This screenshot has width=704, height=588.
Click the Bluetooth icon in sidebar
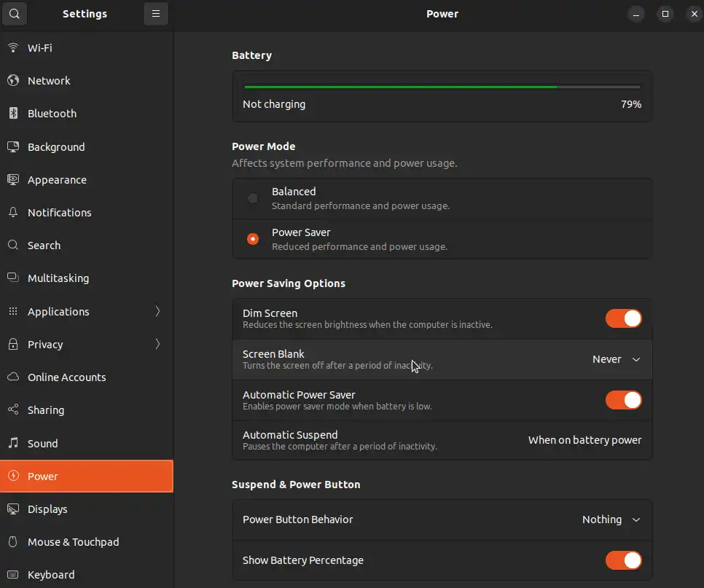pos(13,114)
